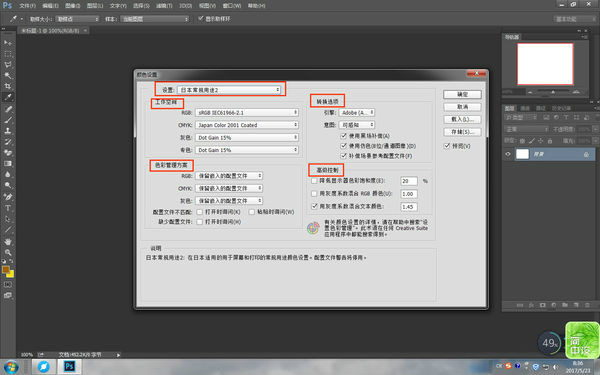This screenshot has width=600, height=375.
Task: Toggle Quick Mask mode icon
Action: [8, 285]
